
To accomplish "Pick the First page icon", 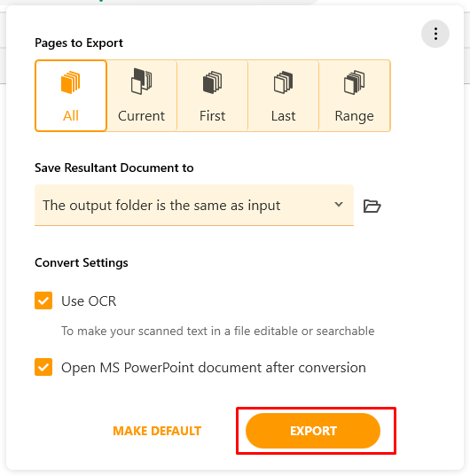I will point(212,82).
